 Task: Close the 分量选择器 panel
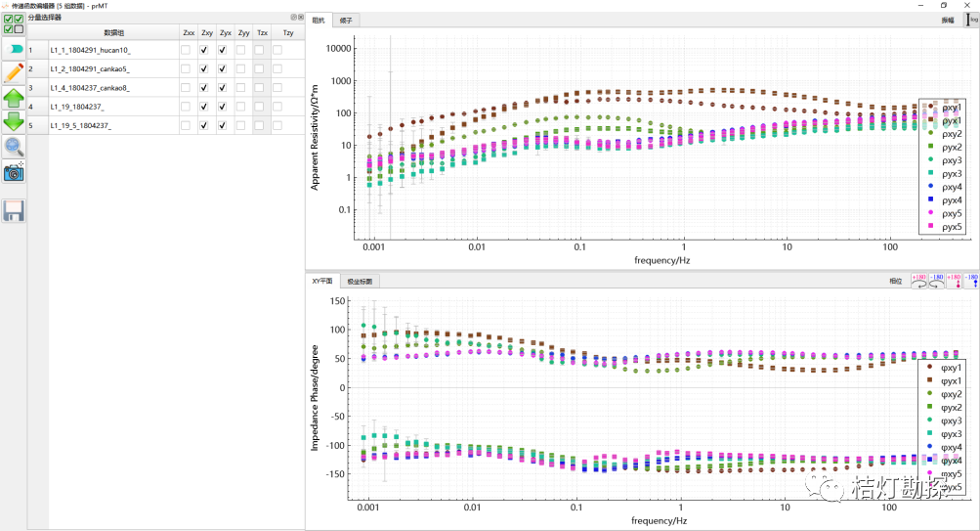coord(301,18)
